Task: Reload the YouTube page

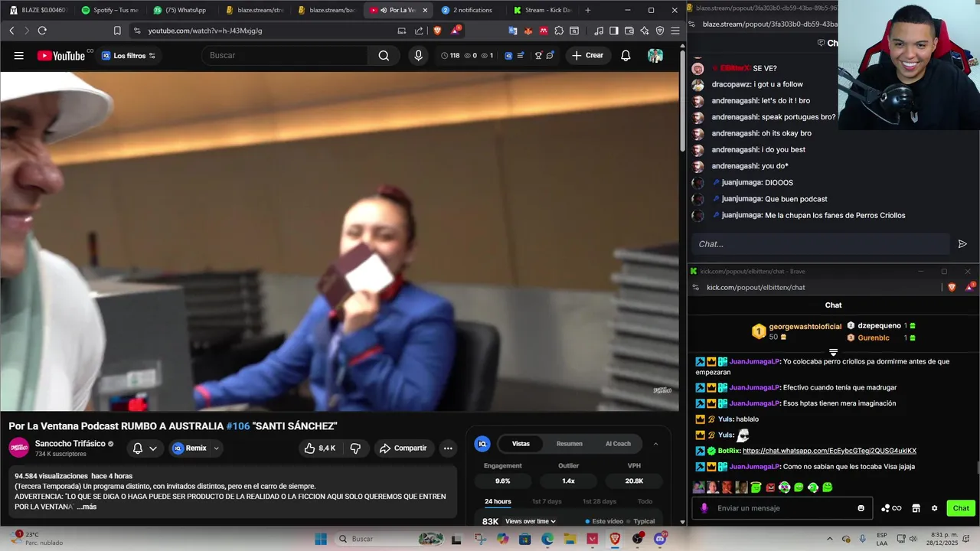Action: coord(42,31)
